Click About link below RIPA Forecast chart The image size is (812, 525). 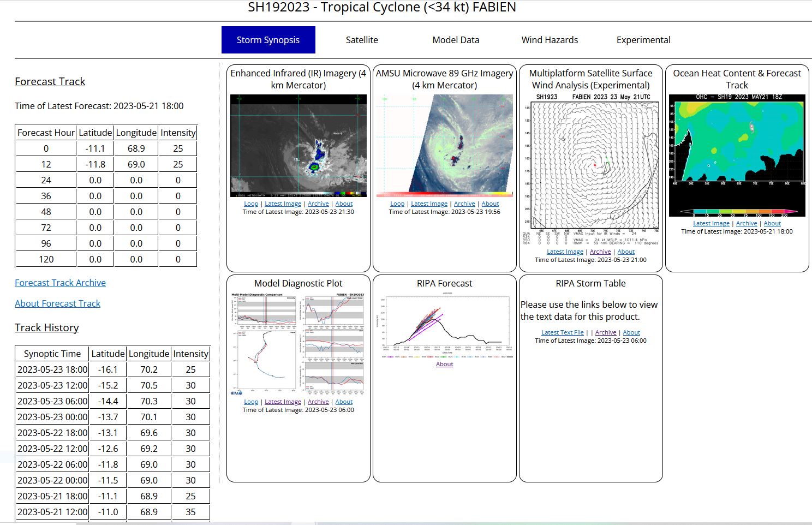coord(444,364)
